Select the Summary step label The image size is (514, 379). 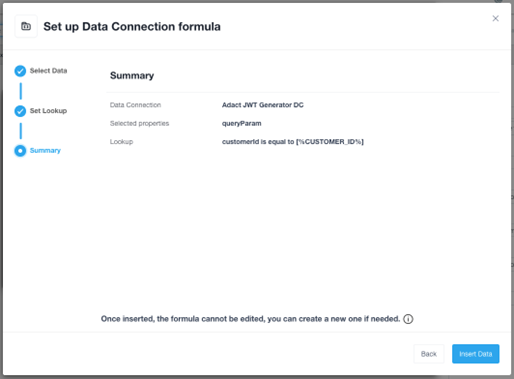coord(45,150)
